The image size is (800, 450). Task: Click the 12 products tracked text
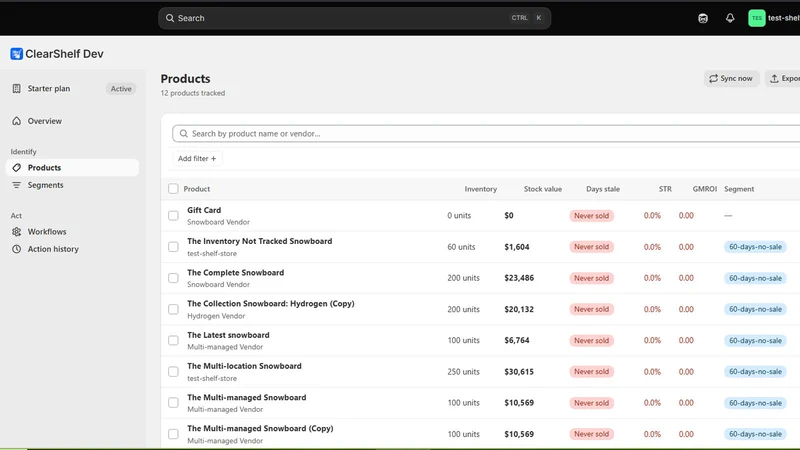click(193, 93)
